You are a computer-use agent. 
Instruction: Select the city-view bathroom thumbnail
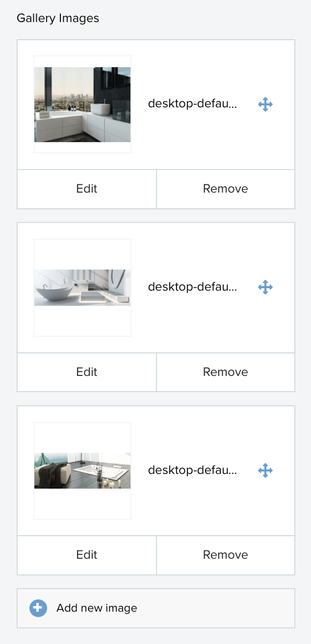[x=82, y=104]
